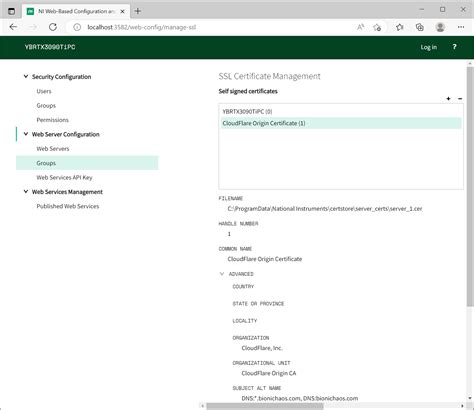The height and width of the screenshot is (410, 474).
Task: Click the localhost address bar URL
Action: [x=142, y=27]
